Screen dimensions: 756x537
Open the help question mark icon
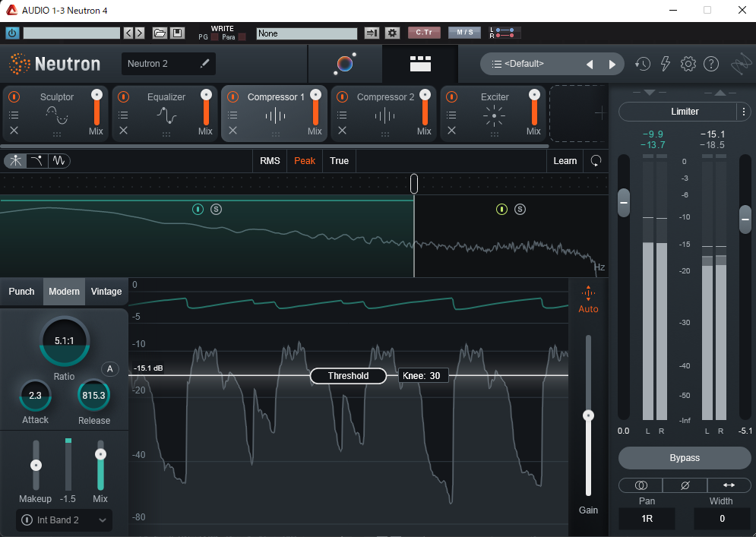[711, 64]
